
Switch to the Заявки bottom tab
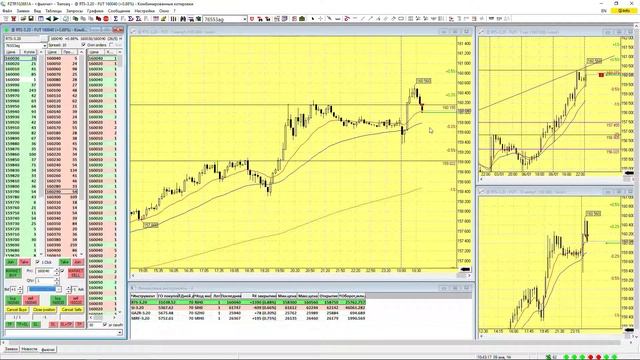coord(11,349)
